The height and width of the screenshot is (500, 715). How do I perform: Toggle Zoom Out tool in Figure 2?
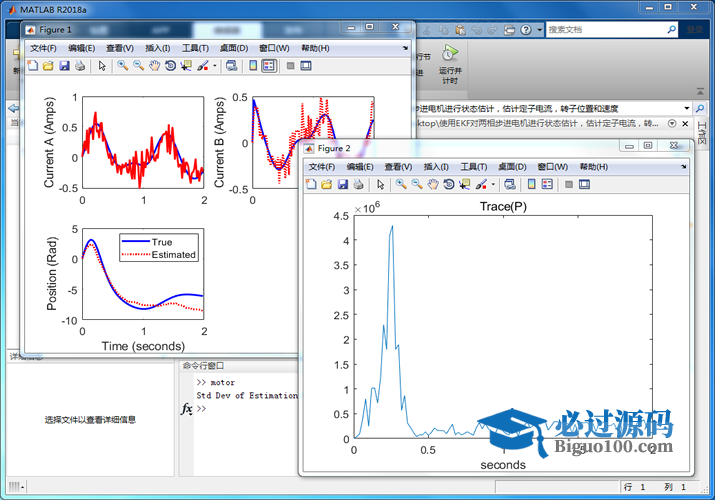tap(417, 185)
